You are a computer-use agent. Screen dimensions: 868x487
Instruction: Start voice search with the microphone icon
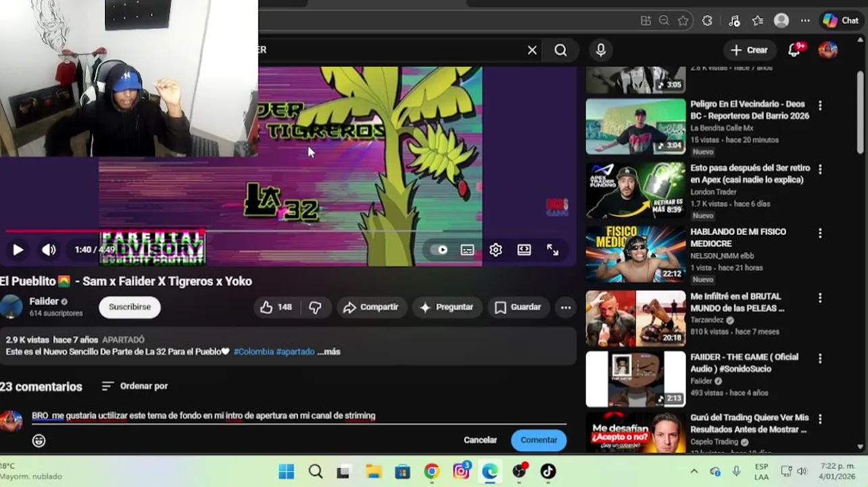click(600, 50)
